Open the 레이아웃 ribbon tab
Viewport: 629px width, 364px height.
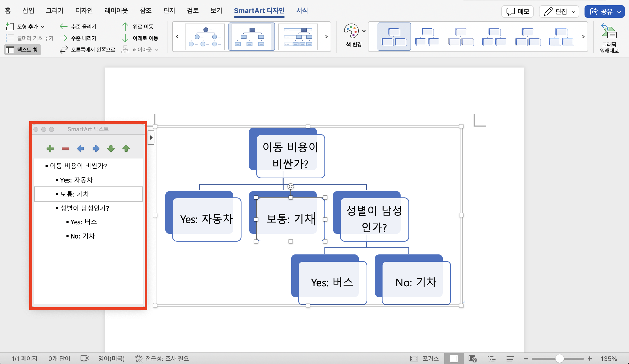tap(116, 11)
